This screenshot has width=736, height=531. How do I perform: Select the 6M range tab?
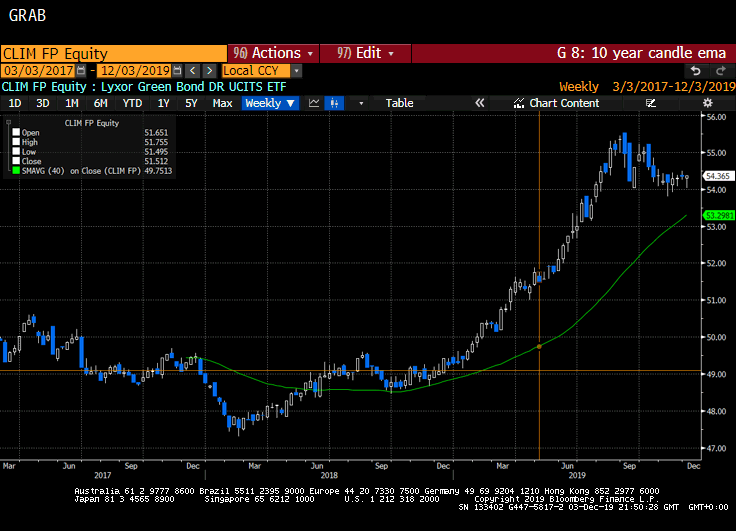[x=100, y=103]
